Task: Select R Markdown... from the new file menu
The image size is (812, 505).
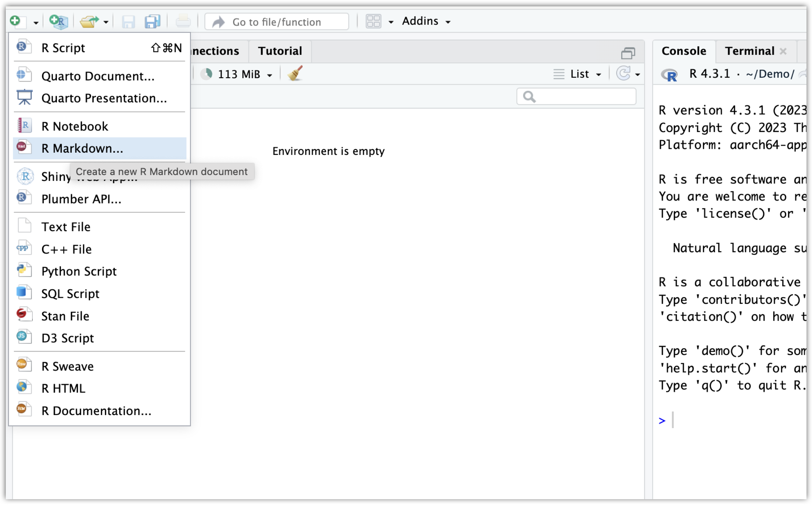Action: point(82,148)
